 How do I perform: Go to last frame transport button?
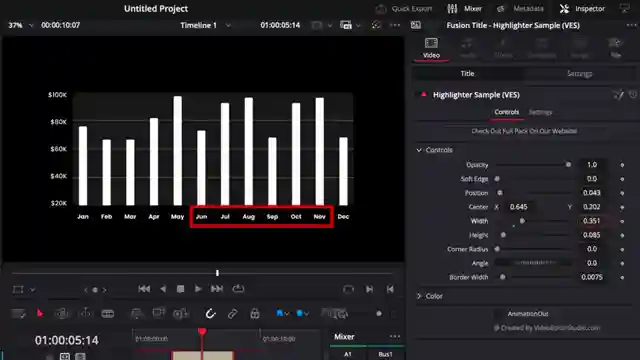217,289
